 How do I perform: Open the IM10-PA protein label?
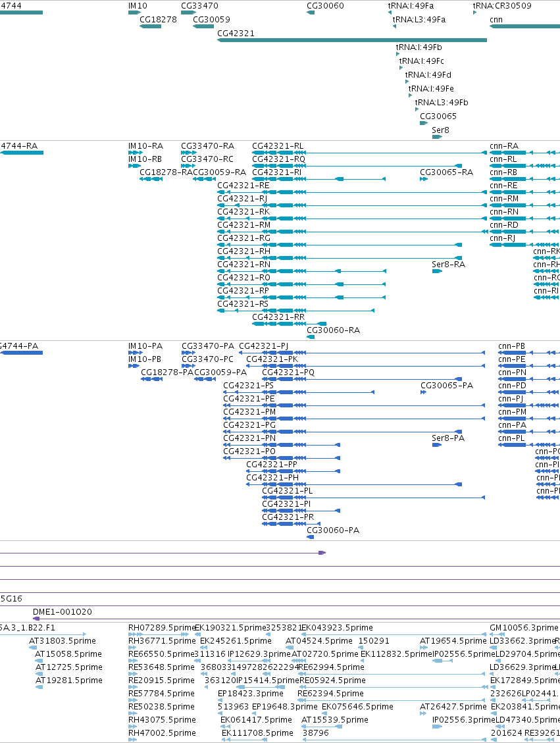click(145, 346)
